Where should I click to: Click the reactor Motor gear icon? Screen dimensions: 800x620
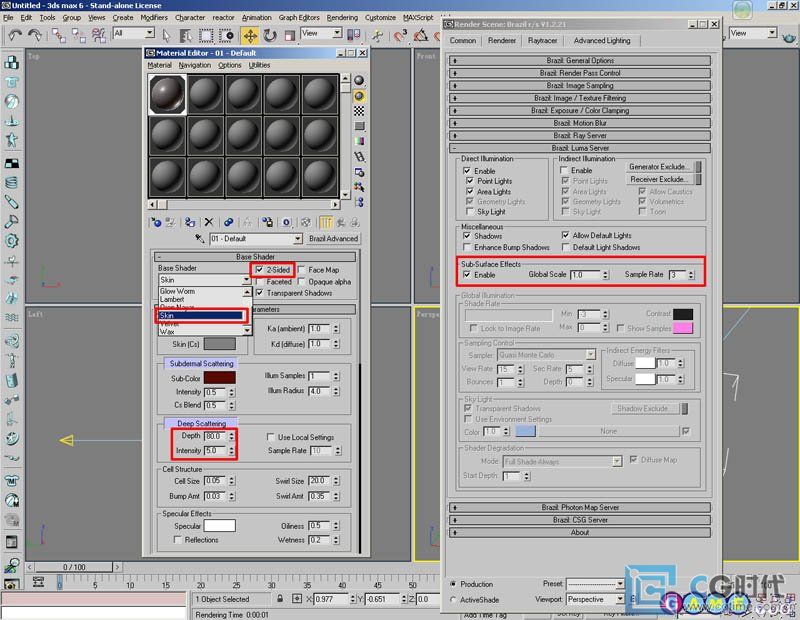[12, 240]
